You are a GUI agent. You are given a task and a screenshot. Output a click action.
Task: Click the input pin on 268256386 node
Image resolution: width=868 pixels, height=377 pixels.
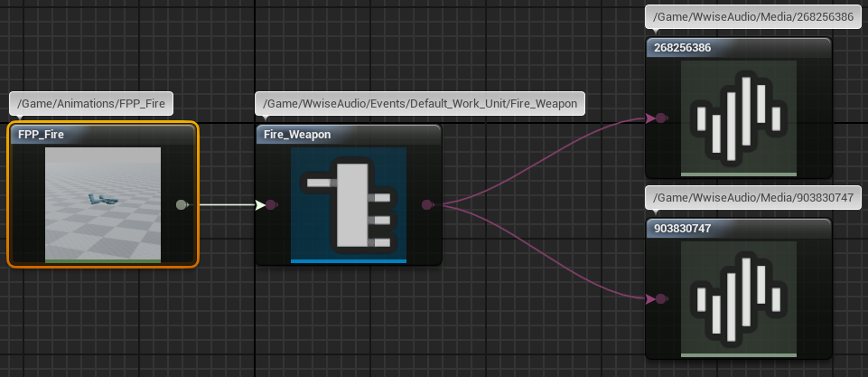661,118
